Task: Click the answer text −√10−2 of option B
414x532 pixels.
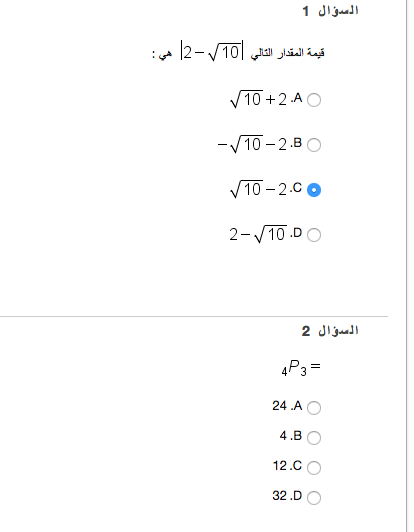Action: (252, 145)
